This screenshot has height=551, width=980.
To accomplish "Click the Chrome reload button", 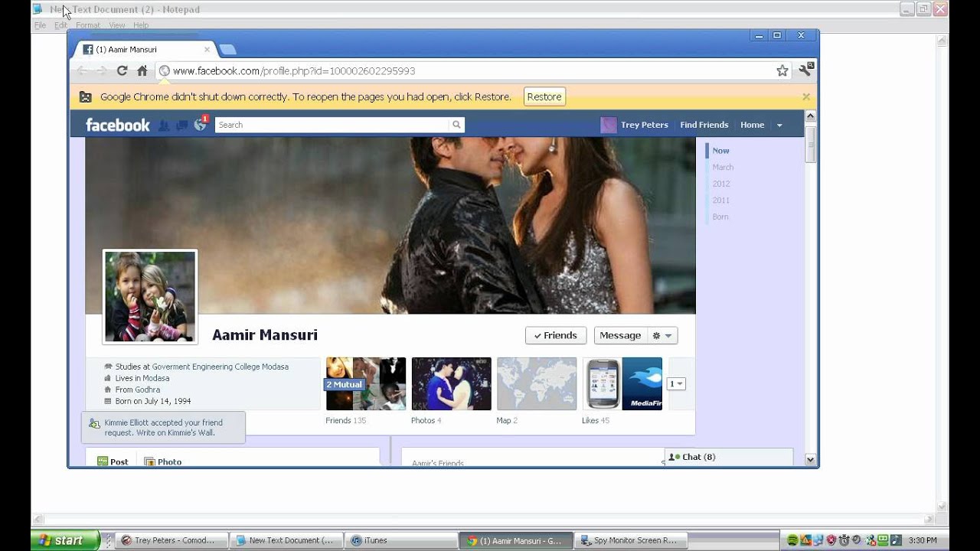I will pos(122,70).
